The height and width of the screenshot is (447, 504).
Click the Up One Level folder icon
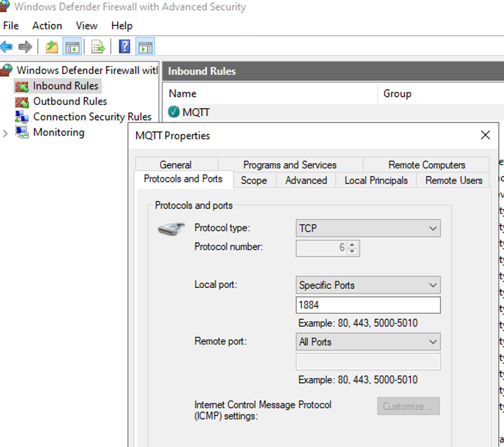pos(52,47)
